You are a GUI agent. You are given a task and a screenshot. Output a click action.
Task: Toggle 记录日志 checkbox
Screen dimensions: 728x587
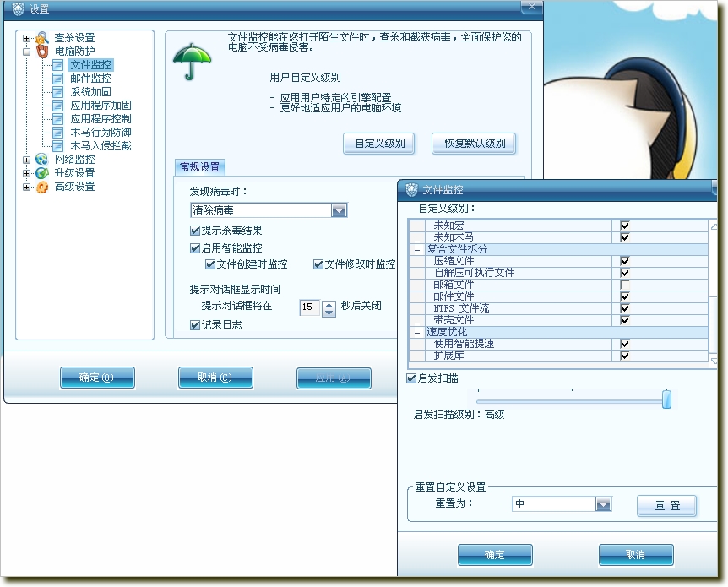pyautogui.click(x=195, y=325)
